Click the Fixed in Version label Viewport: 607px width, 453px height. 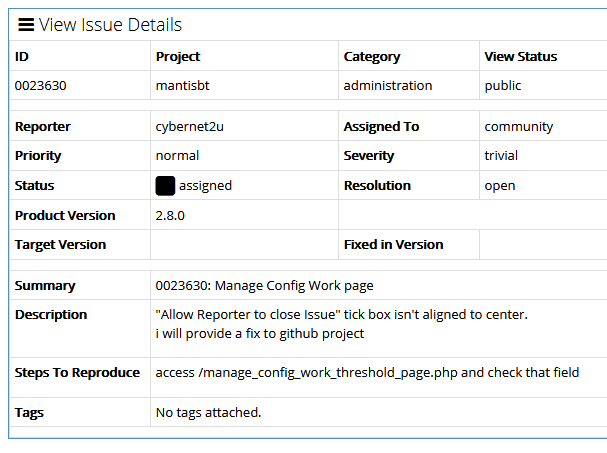tap(393, 245)
